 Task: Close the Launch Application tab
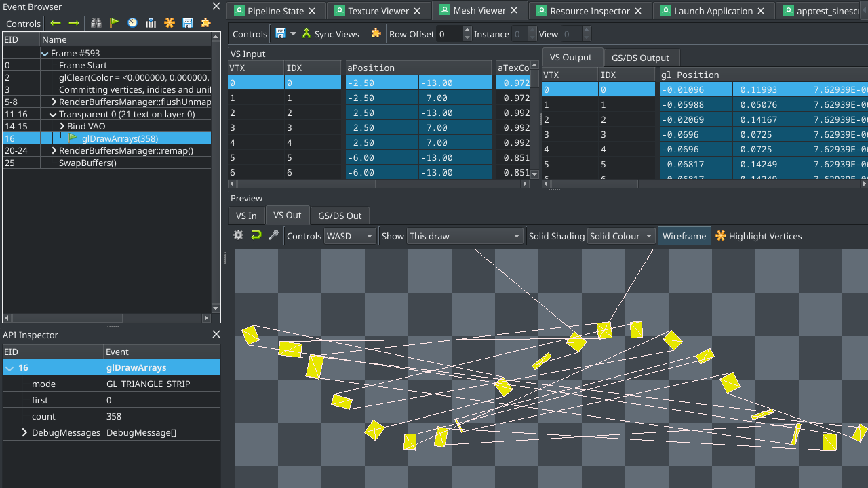point(762,11)
